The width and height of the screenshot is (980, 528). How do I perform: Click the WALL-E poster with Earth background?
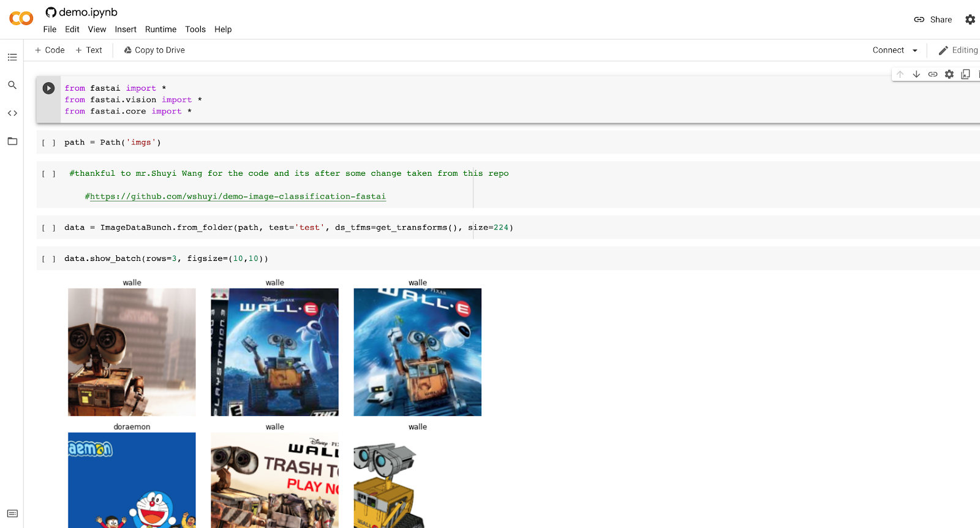point(418,352)
